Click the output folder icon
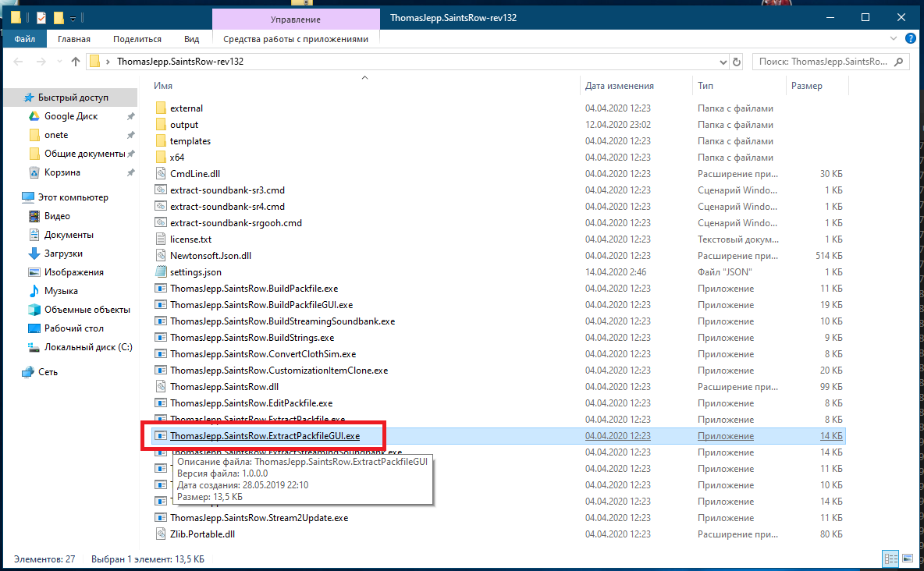924x571 pixels. [x=160, y=125]
